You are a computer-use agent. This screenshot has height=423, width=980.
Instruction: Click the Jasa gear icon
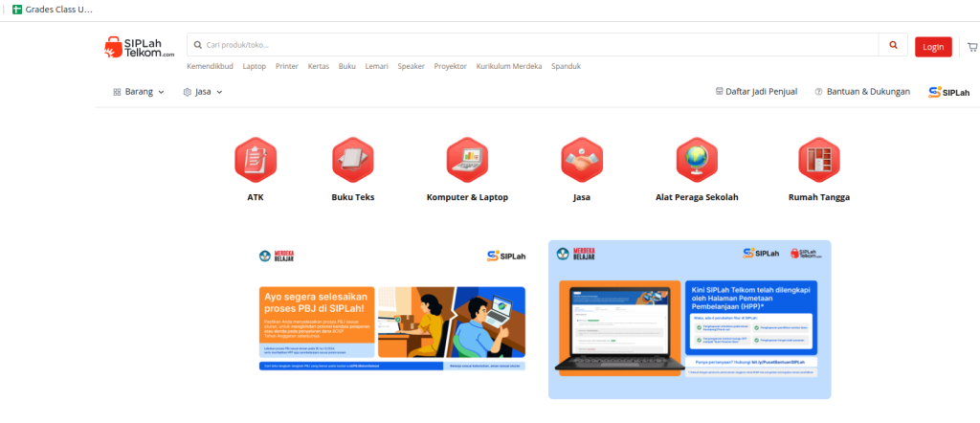[187, 92]
